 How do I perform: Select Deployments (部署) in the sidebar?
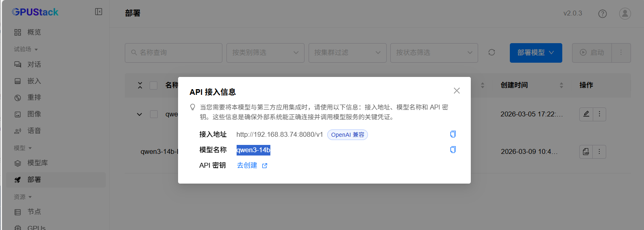click(56, 180)
